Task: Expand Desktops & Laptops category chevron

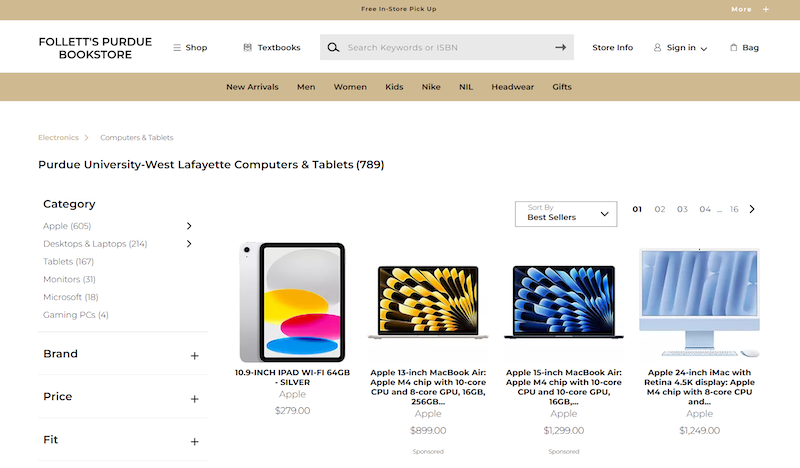Action: (x=189, y=244)
